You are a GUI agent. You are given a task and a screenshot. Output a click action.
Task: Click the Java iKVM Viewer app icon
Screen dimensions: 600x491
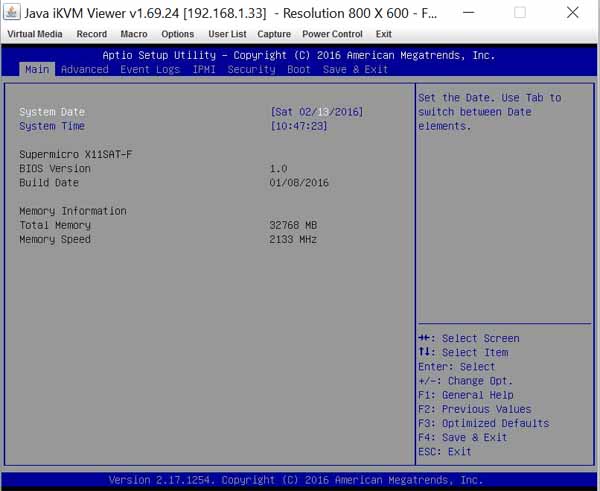11,12
